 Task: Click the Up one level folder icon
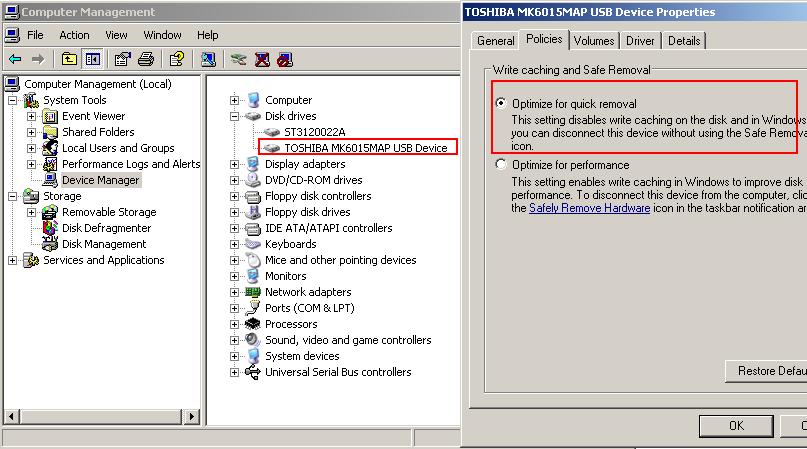[69, 60]
